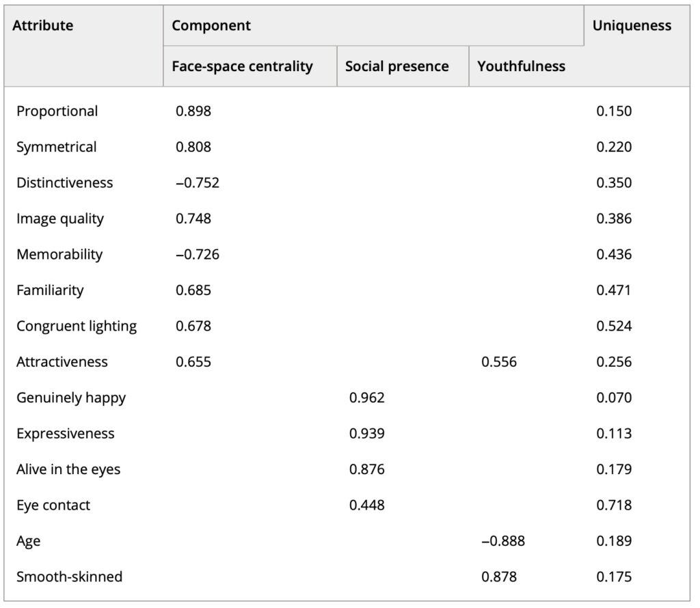Viewport: 700px width, 608px height.
Task: Select the Age loading value –0.888
Action: pyautogui.click(x=503, y=541)
